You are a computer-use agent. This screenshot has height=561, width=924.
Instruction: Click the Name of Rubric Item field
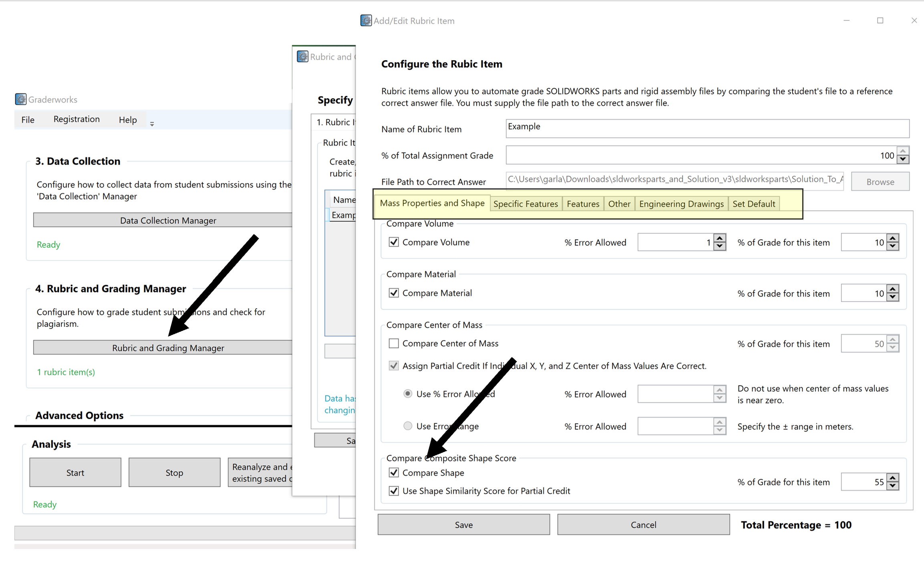point(707,128)
